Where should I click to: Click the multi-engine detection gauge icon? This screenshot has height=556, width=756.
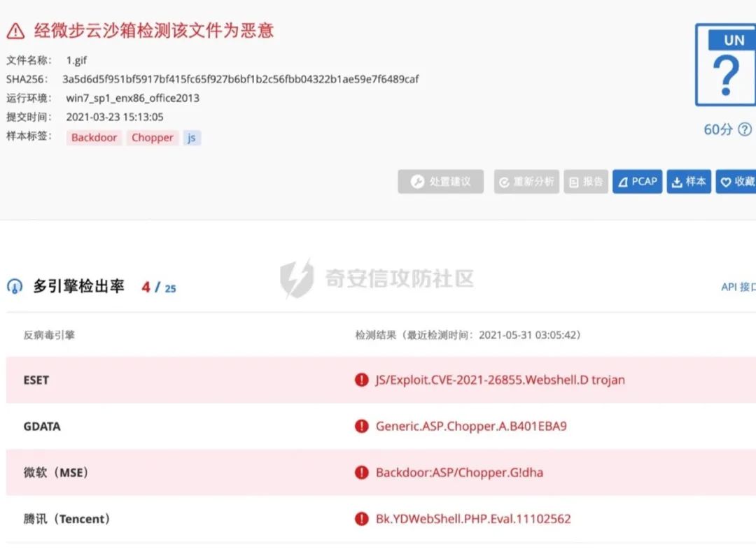15,287
